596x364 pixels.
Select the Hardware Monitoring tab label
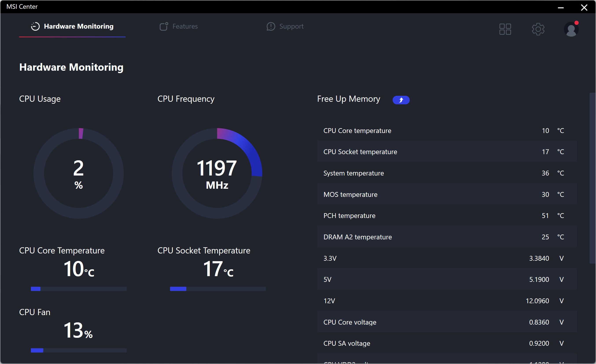tap(79, 26)
